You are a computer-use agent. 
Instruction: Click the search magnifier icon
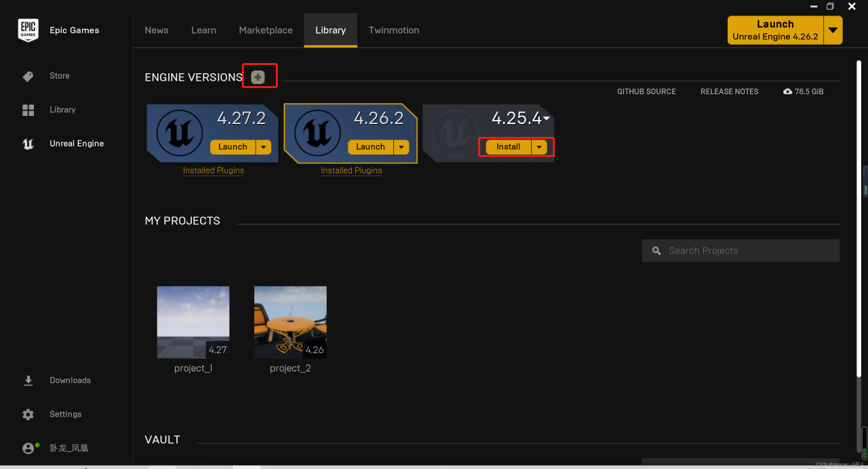click(656, 251)
